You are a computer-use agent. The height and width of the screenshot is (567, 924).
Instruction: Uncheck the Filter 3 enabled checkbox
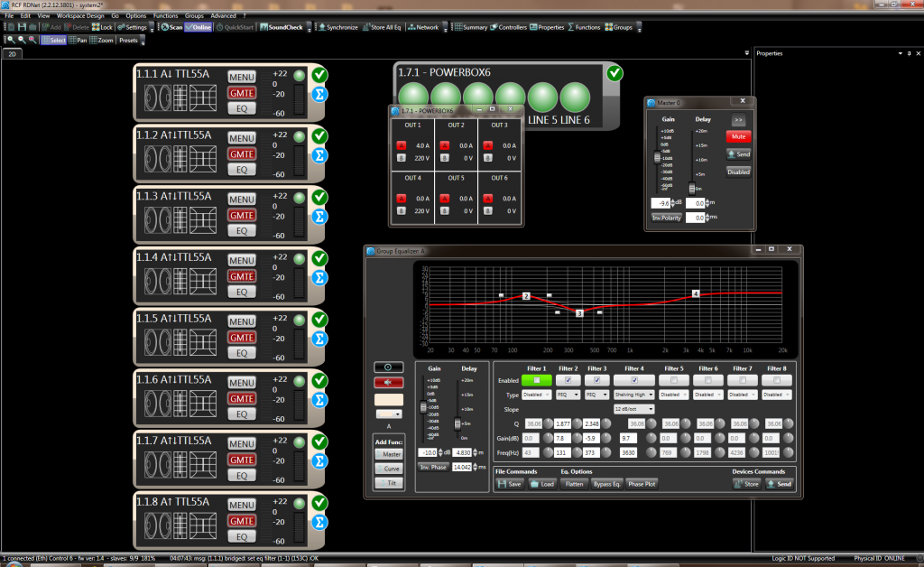(x=596, y=380)
